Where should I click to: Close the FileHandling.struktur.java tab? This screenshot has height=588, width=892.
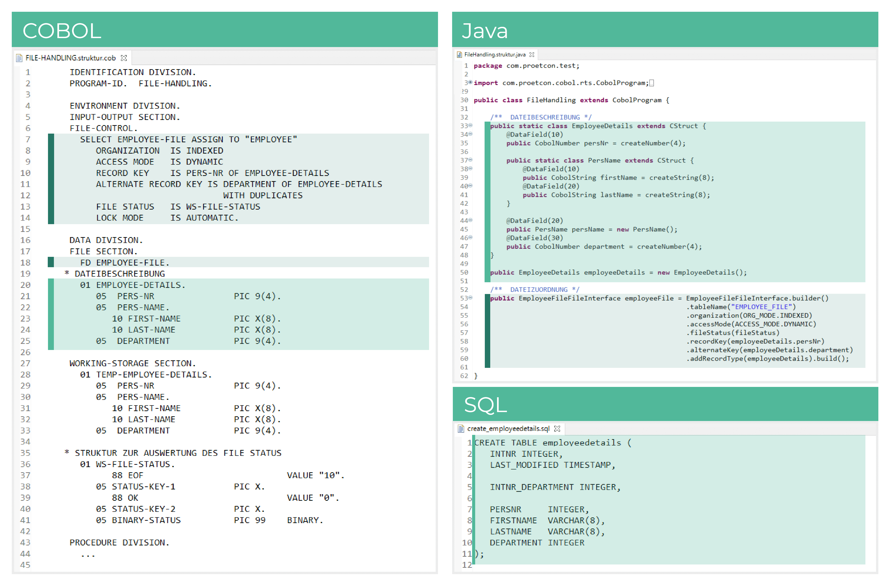(532, 54)
